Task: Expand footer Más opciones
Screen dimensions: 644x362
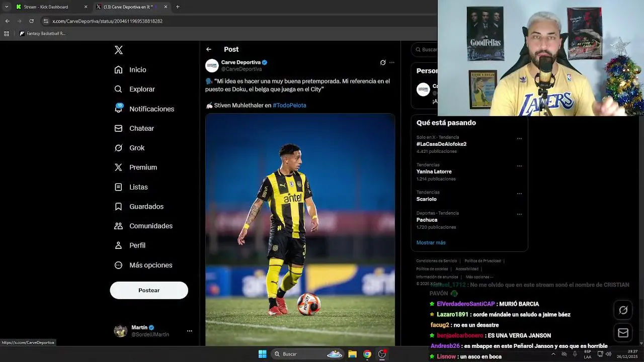Action: click(x=479, y=277)
